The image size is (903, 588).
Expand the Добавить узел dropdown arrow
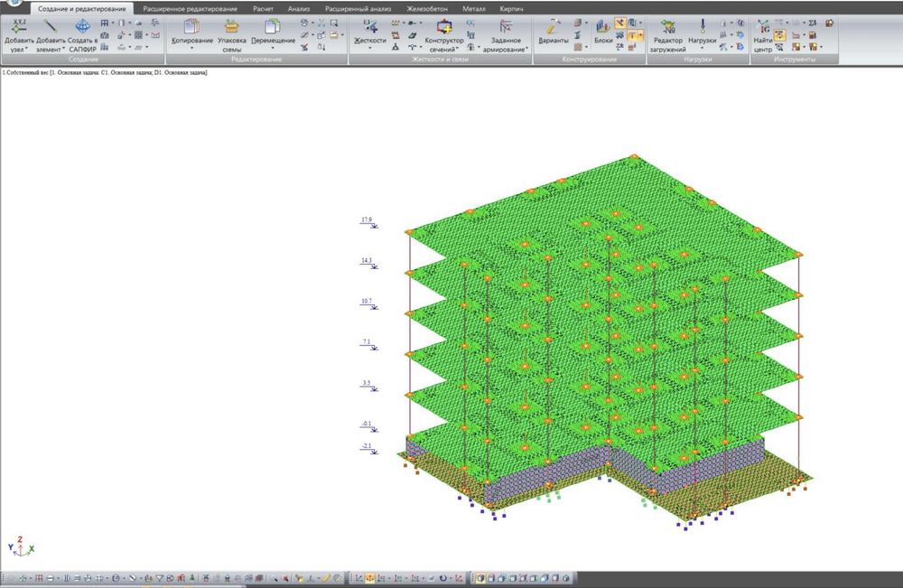(x=26, y=50)
